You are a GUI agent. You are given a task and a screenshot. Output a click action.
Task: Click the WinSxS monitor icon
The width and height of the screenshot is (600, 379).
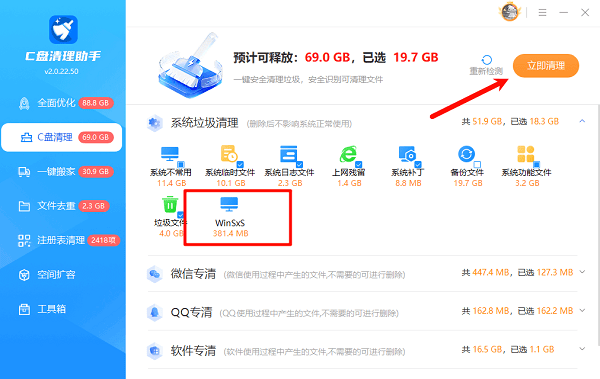[229, 204]
